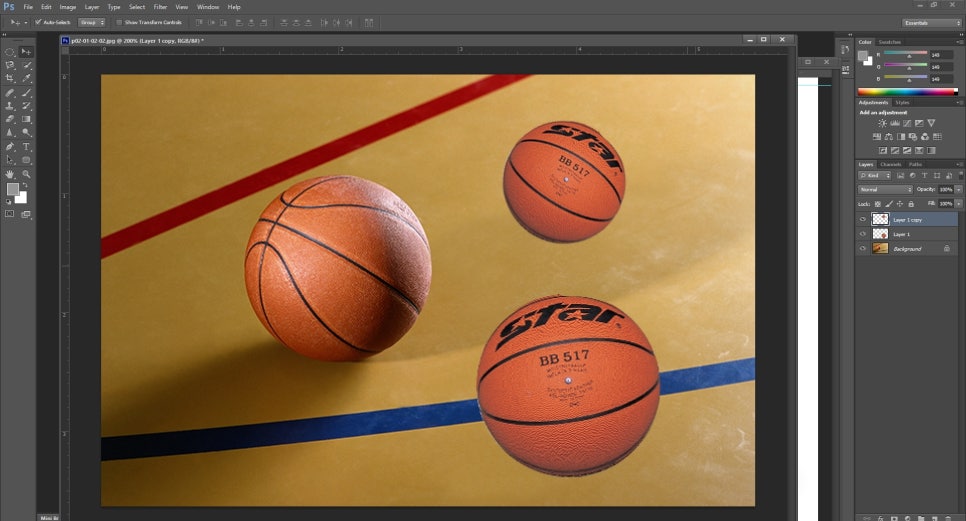This screenshot has width=966, height=521.
Task: Add a Photo Filter adjustment
Action: 912,137
